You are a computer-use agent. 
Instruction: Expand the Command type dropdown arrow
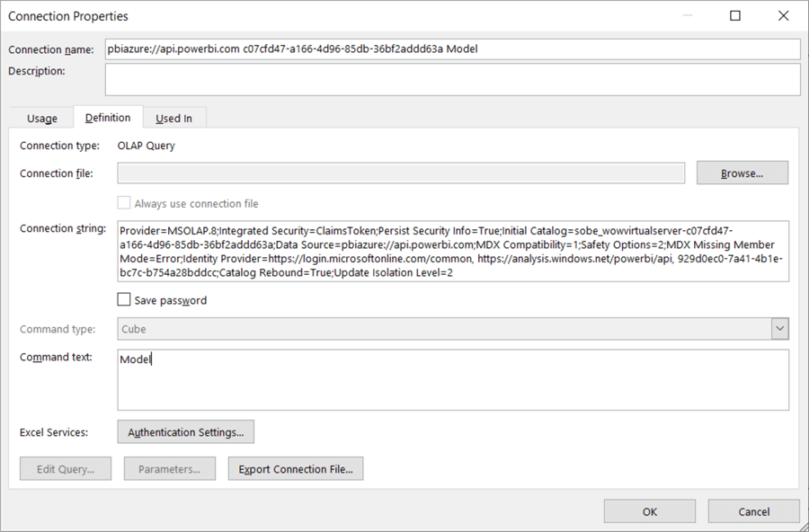pos(779,329)
